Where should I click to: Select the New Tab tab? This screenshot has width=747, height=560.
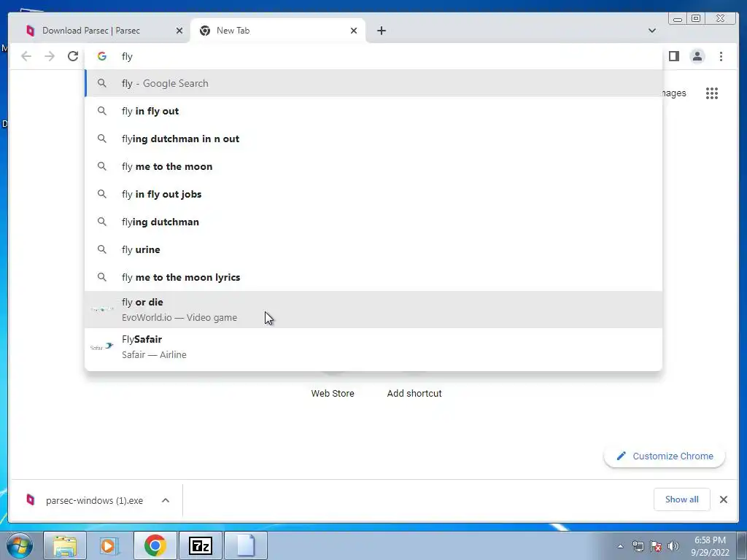point(278,31)
